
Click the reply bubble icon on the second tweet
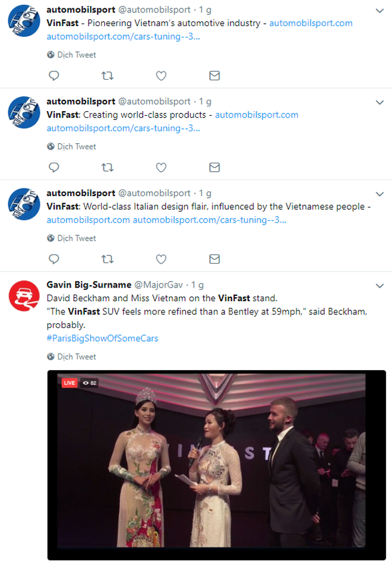[54, 168]
